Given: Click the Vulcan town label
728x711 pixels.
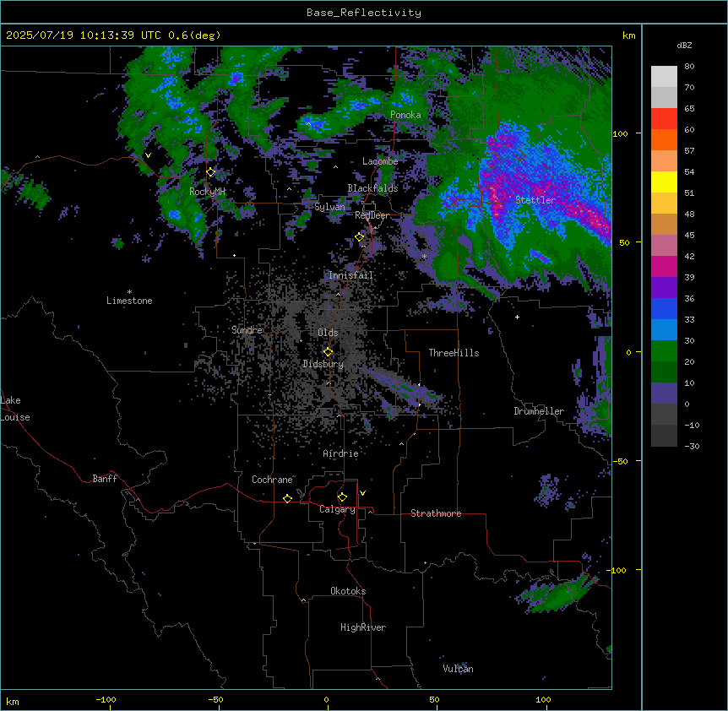Looking at the screenshot, I should coord(459,669).
